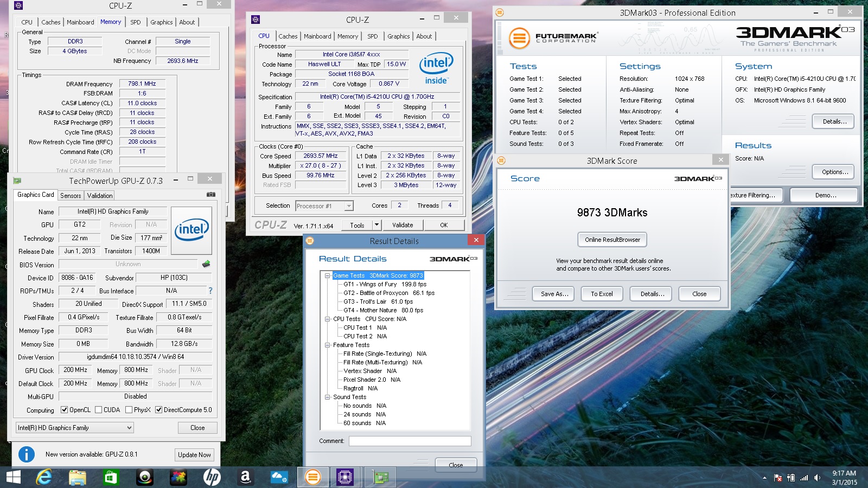Screen dimensions: 868x488
Task: Open the Caches tab in front CPU-Z
Action: pos(288,36)
